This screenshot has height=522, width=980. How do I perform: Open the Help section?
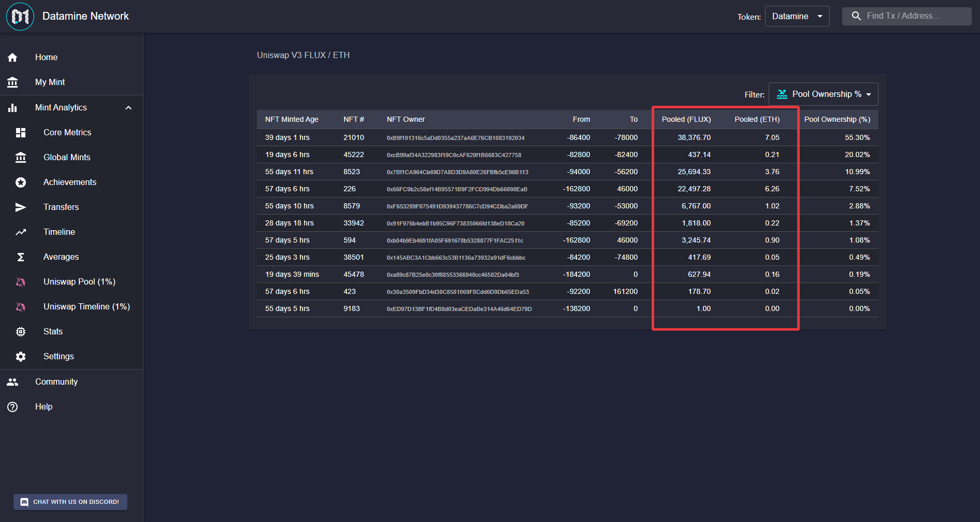(x=71, y=407)
